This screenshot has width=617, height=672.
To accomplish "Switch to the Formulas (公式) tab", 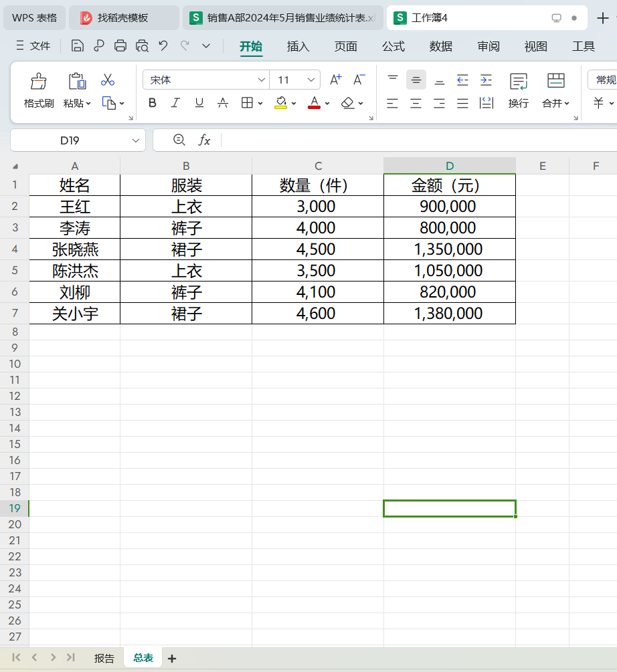I will 393,46.
